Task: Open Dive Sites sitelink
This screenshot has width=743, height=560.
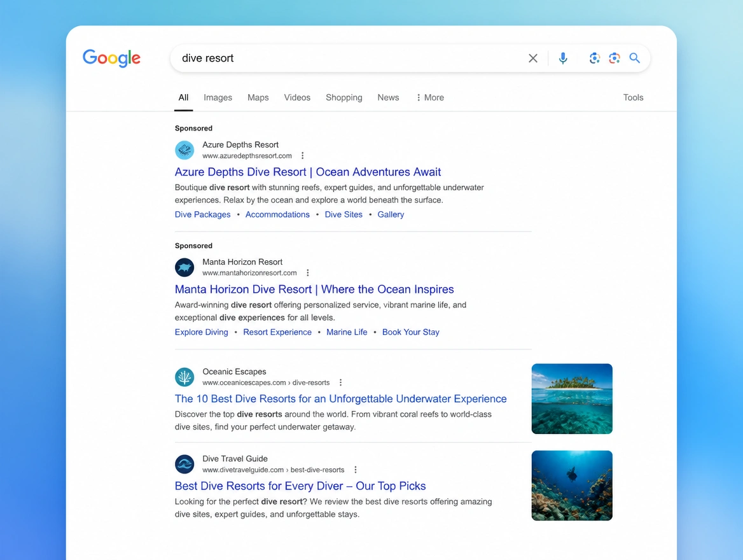Action: coord(344,214)
